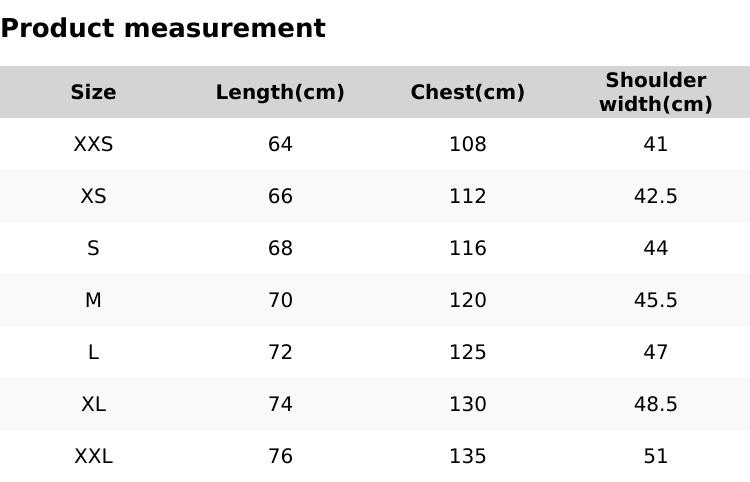Select the chest value 130
Viewport: 750px width, 482px height.
click(467, 404)
